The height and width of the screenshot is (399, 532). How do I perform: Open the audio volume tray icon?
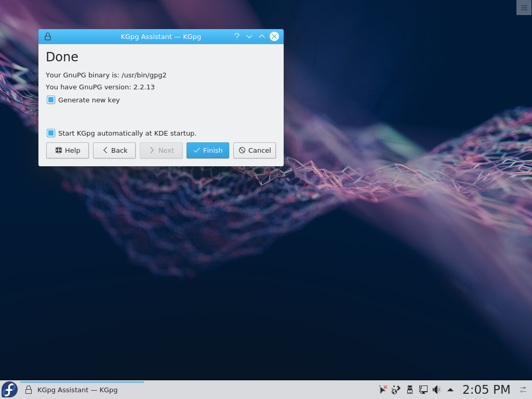[436, 390]
